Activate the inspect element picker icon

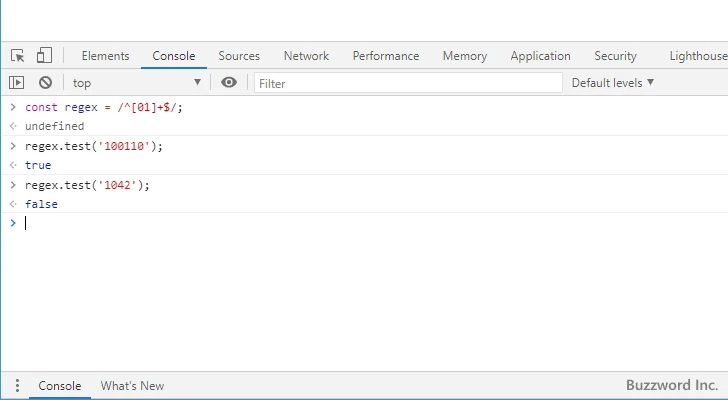tap(18, 56)
